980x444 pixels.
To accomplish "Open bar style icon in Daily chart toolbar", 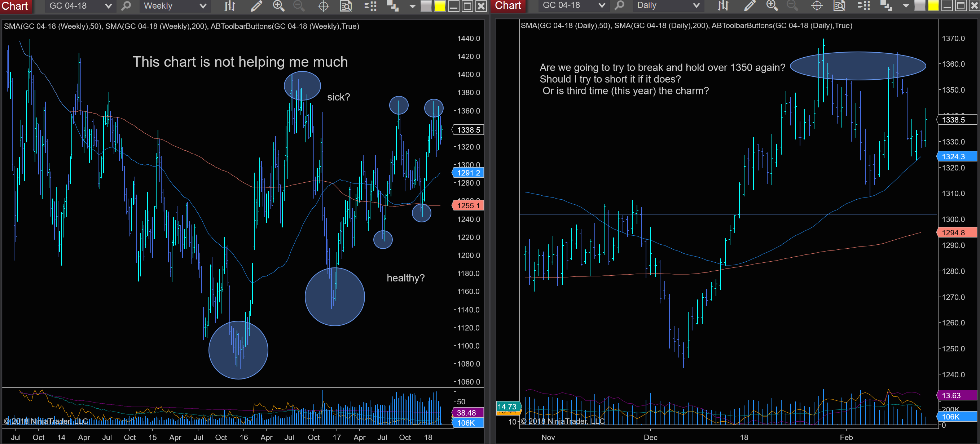I will tap(723, 5).
